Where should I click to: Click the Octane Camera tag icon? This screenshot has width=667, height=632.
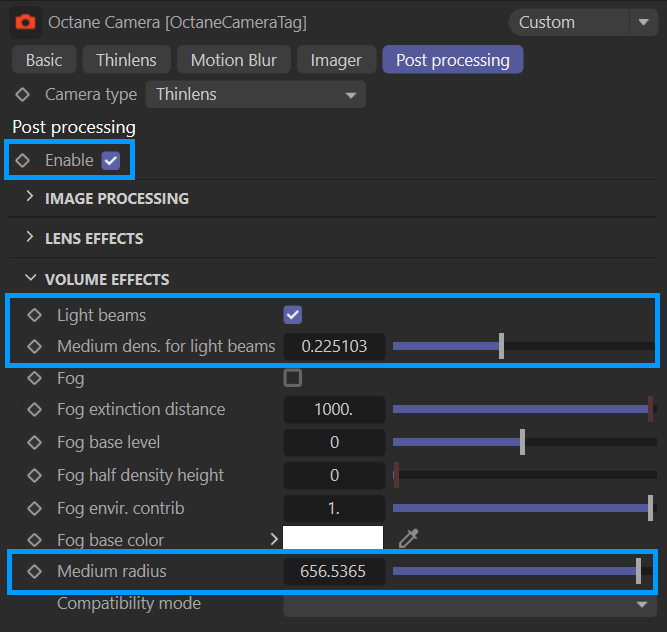[x=27, y=21]
